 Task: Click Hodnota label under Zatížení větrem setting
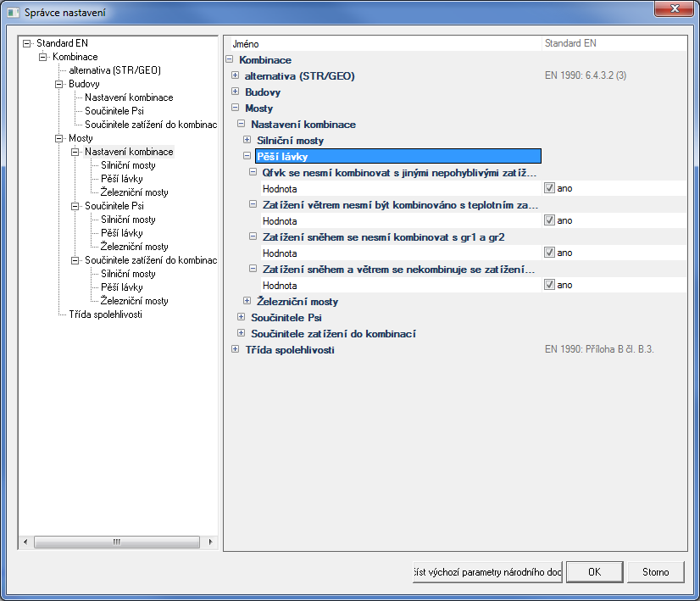coord(280,221)
